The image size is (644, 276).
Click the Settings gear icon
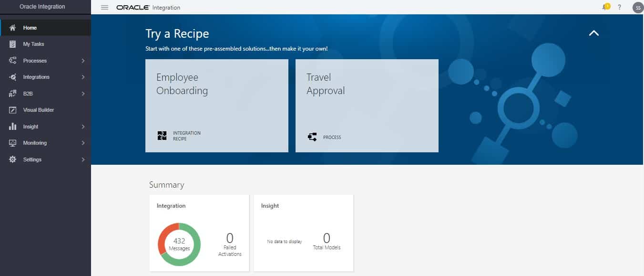click(13, 159)
